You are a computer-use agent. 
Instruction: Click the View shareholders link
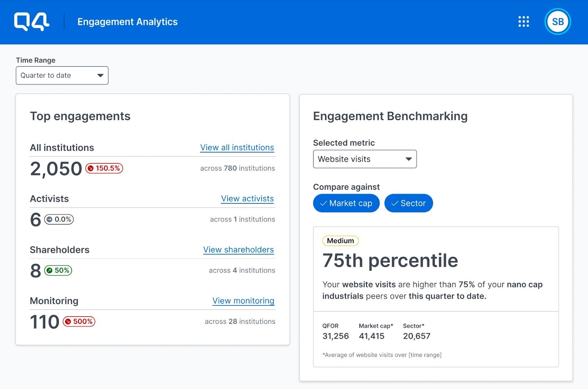239,250
